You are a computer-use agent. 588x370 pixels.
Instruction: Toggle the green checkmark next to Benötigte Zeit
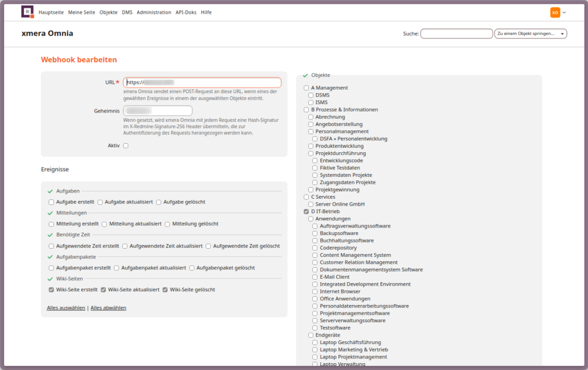pyautogui.click(x=51, y=235)
